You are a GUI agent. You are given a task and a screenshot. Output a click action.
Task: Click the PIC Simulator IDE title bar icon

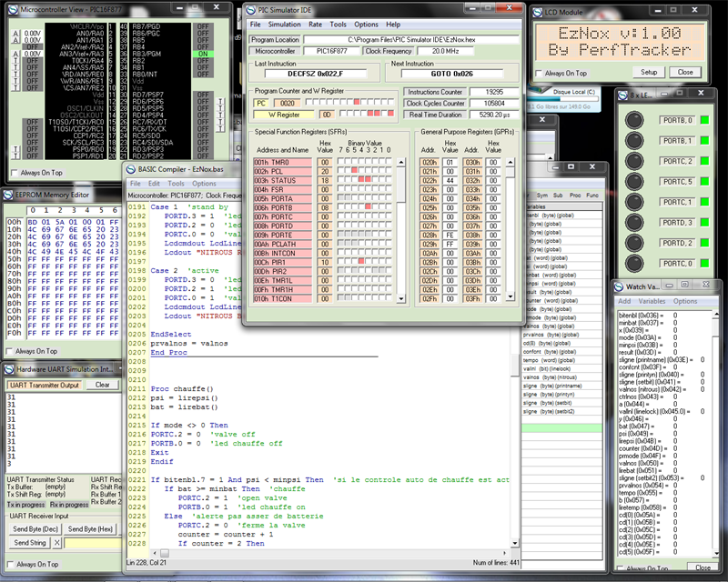(249, 8)
